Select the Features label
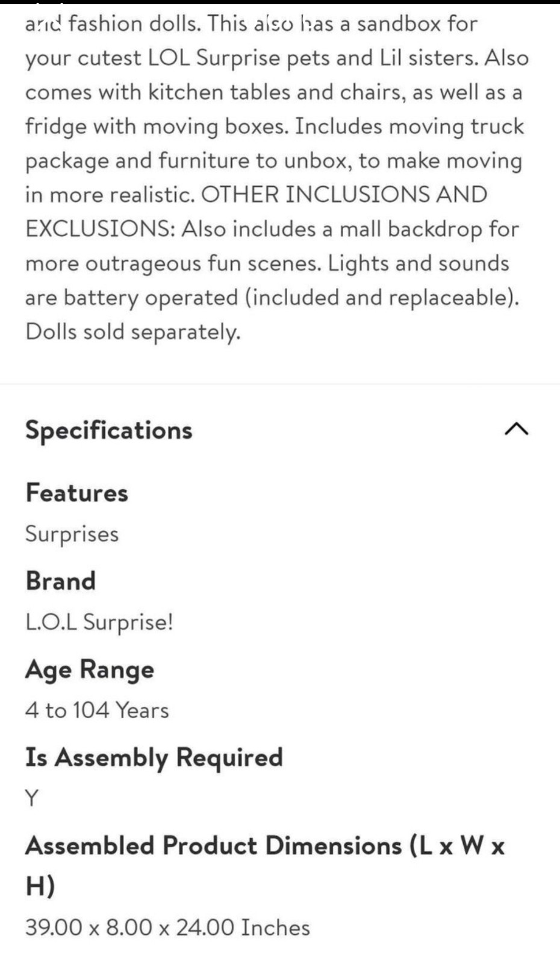Screen dimensions: 560x964 (76, 493)
